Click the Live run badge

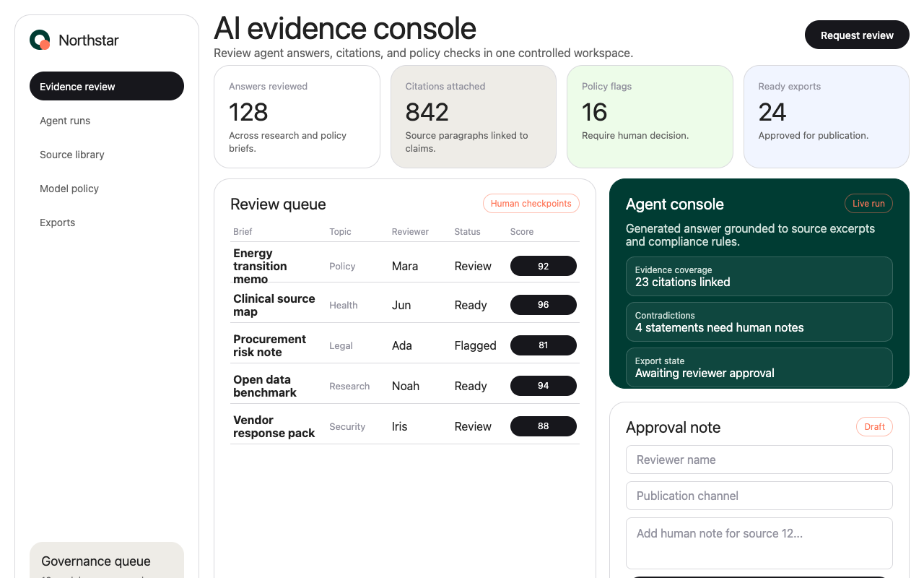click(x=868, y=204)
